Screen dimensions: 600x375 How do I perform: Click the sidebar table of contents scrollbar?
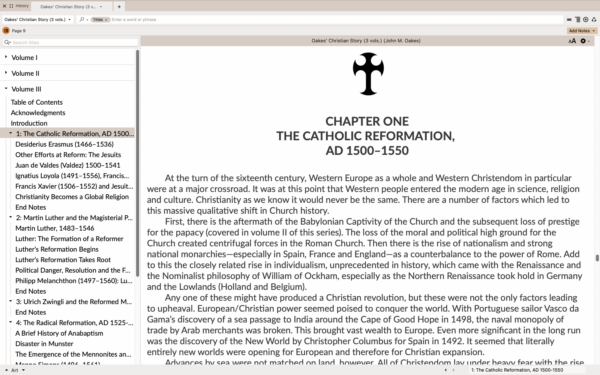(x=137, y=163)
